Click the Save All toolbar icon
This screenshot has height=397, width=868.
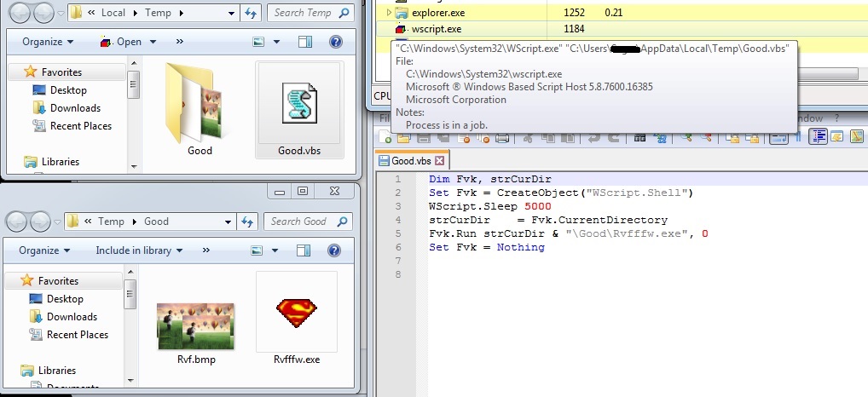[443, 138]
